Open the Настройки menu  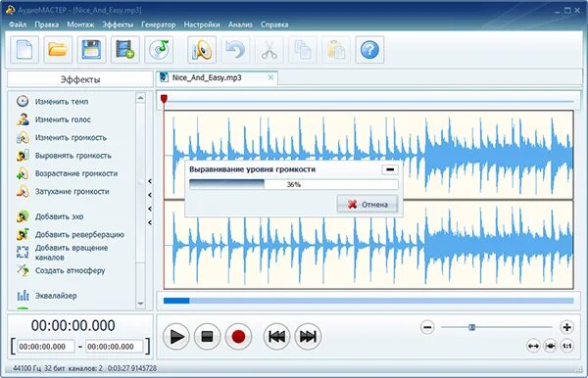point(202,24)
